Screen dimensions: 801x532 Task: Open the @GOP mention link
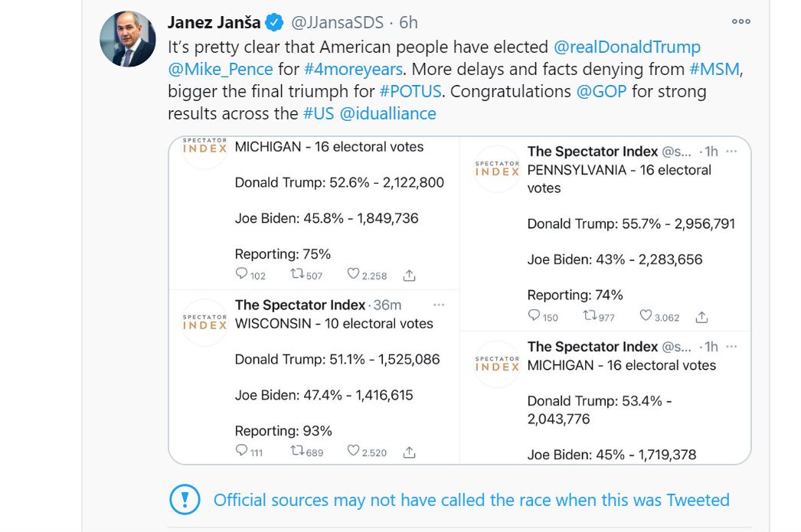(x=601, y=91)
